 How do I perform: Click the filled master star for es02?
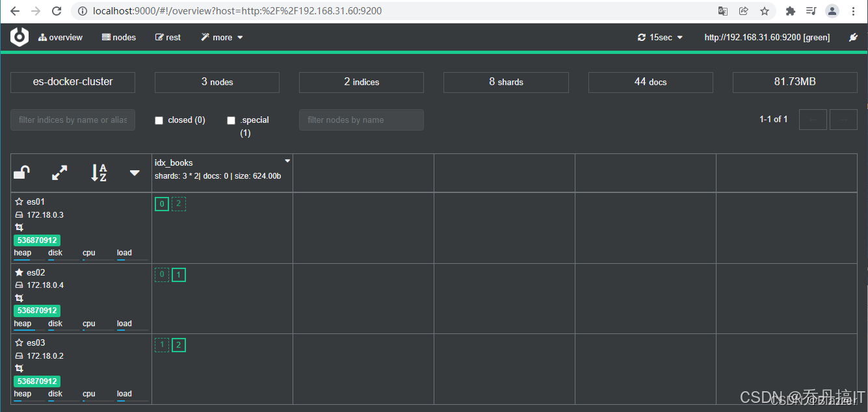[19, 272]
